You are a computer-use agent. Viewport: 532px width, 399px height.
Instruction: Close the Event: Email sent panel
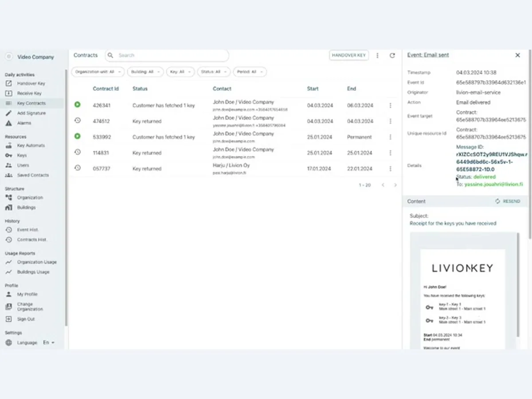(517, 55)
